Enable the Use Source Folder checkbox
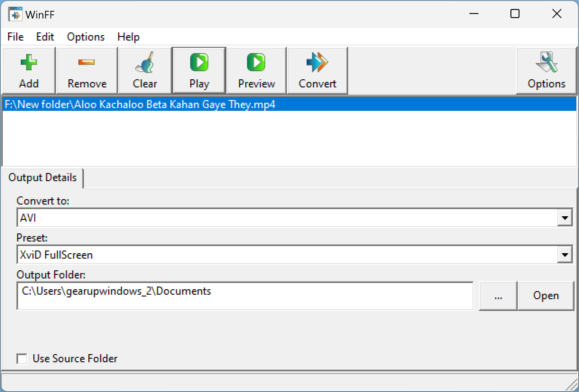 point(22,359)
